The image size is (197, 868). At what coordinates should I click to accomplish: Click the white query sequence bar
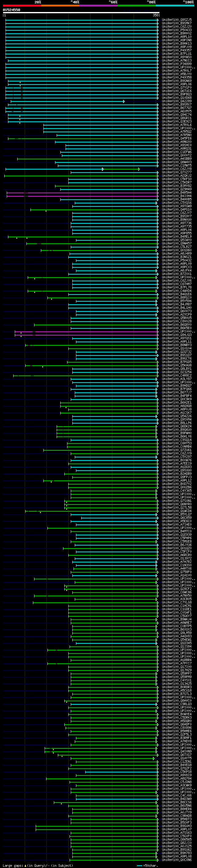(x=81, y=13)
